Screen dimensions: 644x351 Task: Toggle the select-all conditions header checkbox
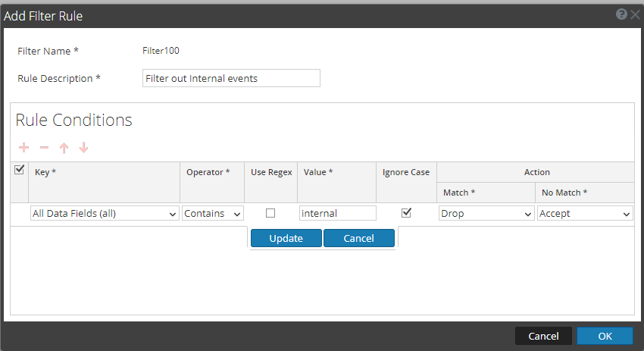tap(20, 171)
